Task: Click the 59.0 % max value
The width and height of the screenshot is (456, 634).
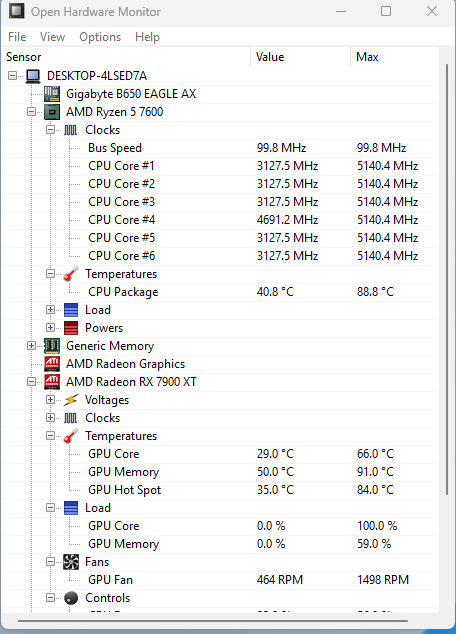Action: 374,544
